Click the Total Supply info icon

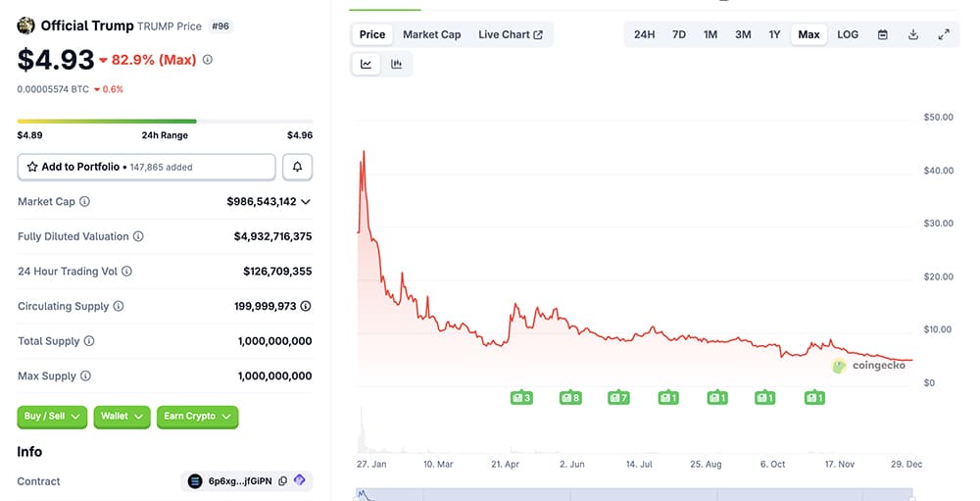point(89,341)
